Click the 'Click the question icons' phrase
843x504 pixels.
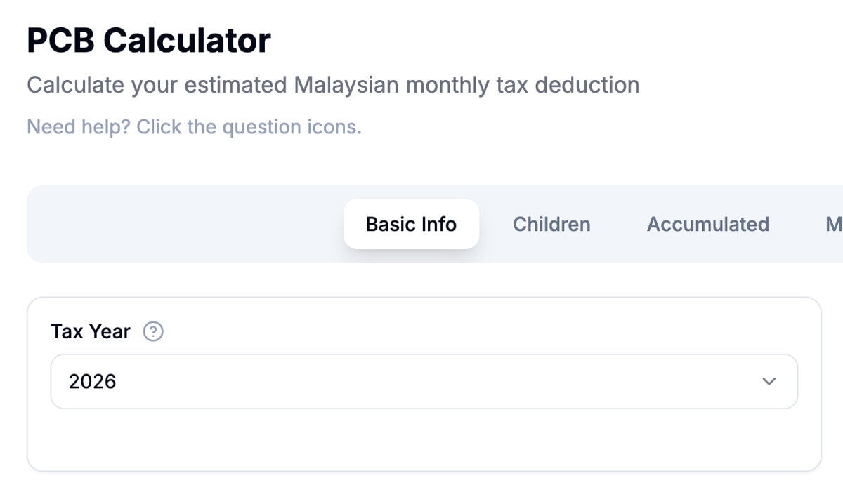point(249,127)
